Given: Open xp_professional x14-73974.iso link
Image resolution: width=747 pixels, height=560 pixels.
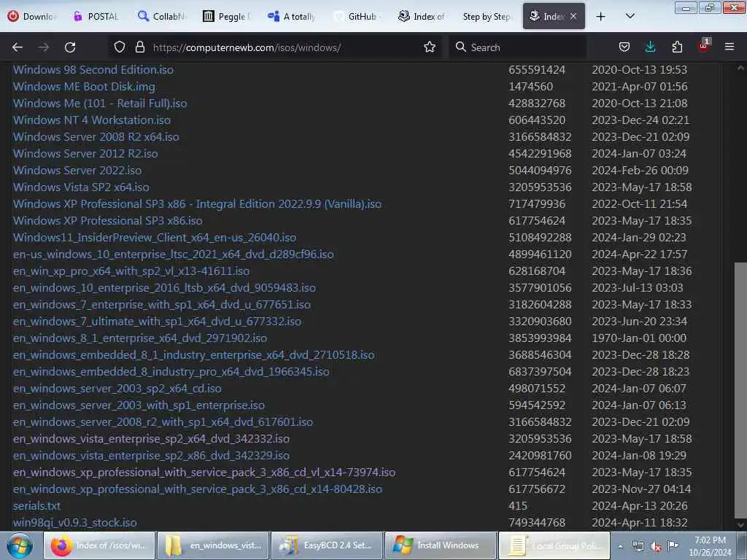Looking at the screenshot, I should tap(204, 472).
